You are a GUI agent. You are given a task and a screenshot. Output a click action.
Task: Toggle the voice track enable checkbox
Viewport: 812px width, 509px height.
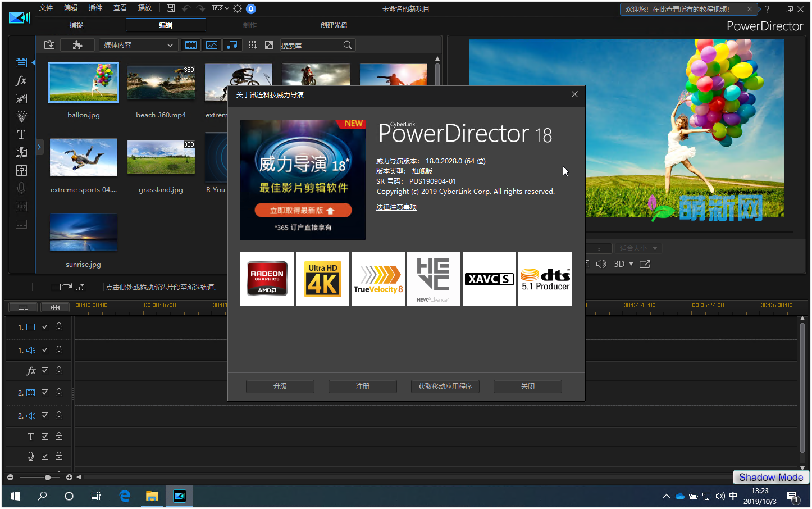point(45,456)
